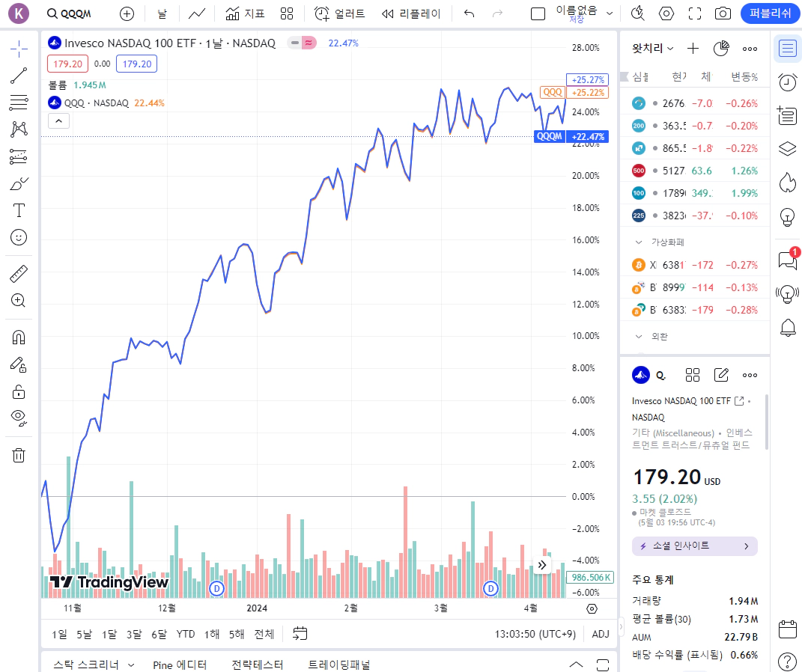Toggle lock all drawings
The image size is (802, 672).
click(19, 391)
